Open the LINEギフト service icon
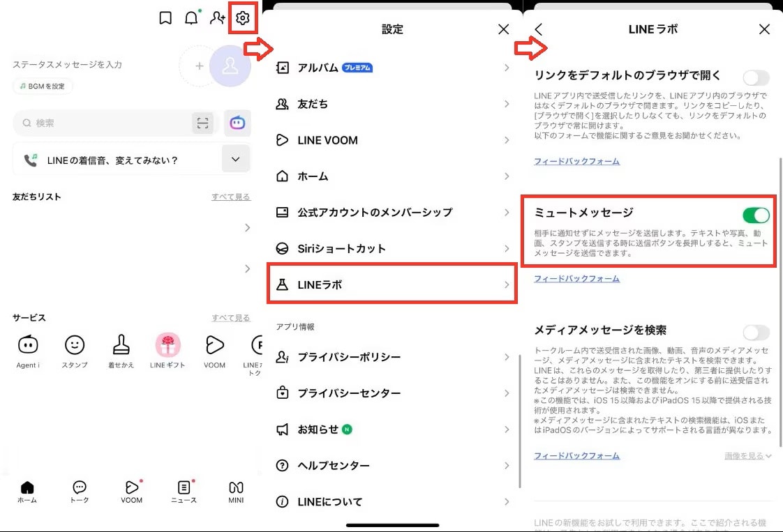The image size is (783, 532). 167,351
